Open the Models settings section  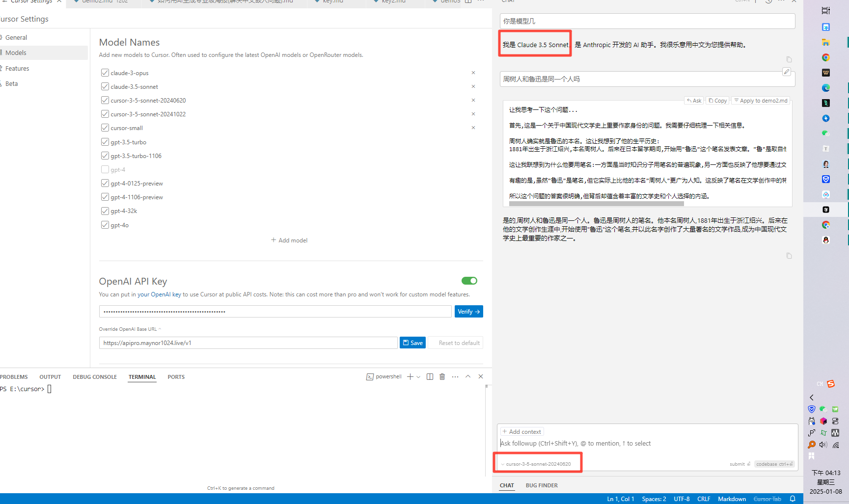coord(44,53)
